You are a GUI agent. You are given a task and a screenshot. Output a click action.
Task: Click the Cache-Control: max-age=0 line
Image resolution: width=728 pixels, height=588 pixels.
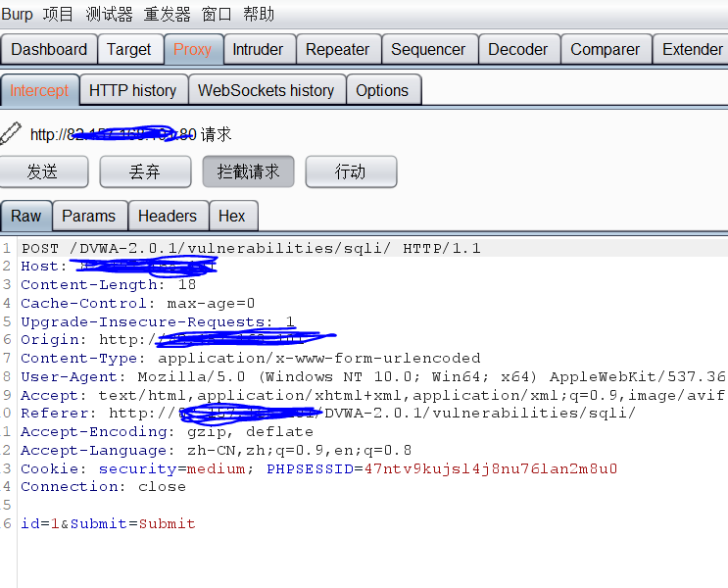(x=138, y=303)
